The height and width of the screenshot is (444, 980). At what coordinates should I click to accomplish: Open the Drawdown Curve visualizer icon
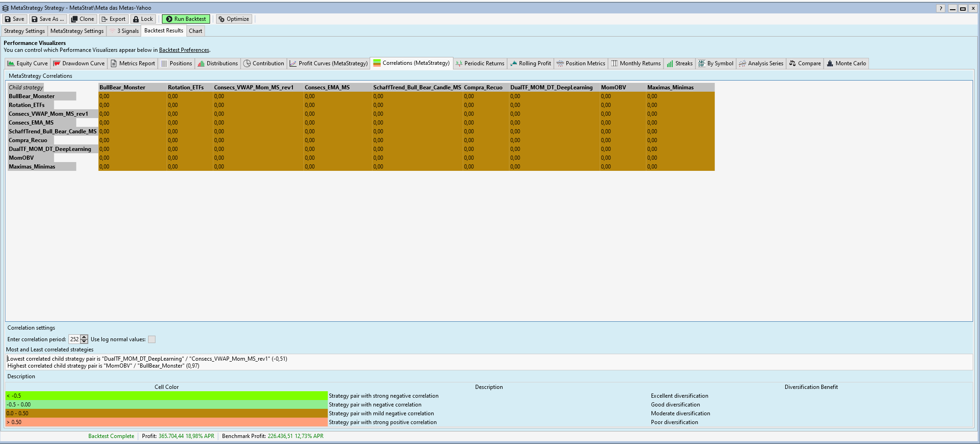[57, 63]
